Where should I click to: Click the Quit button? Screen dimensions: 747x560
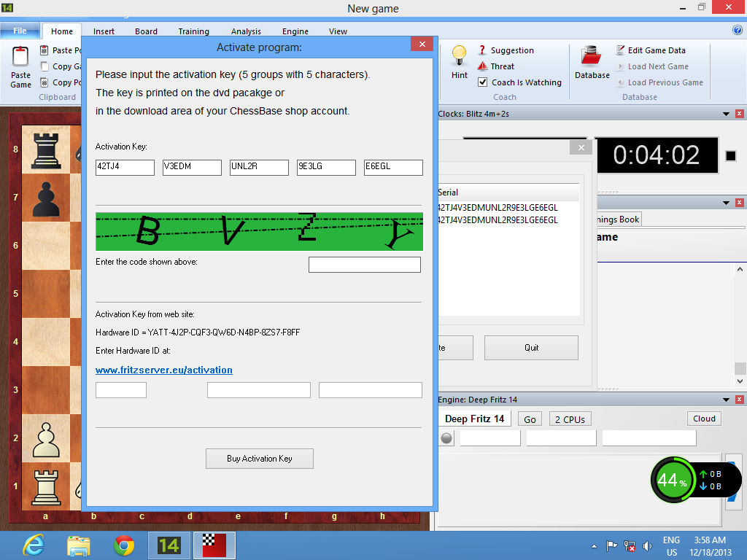click(531, 348)
